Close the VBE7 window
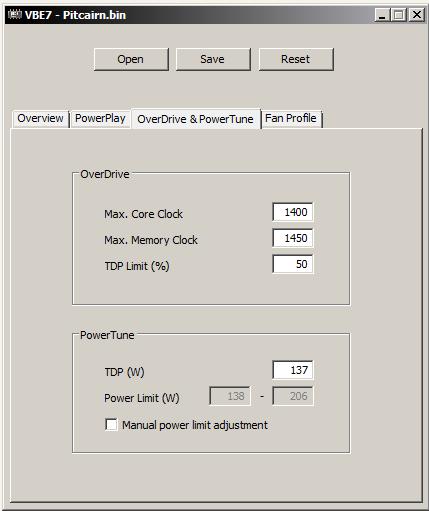 [417, 15]
